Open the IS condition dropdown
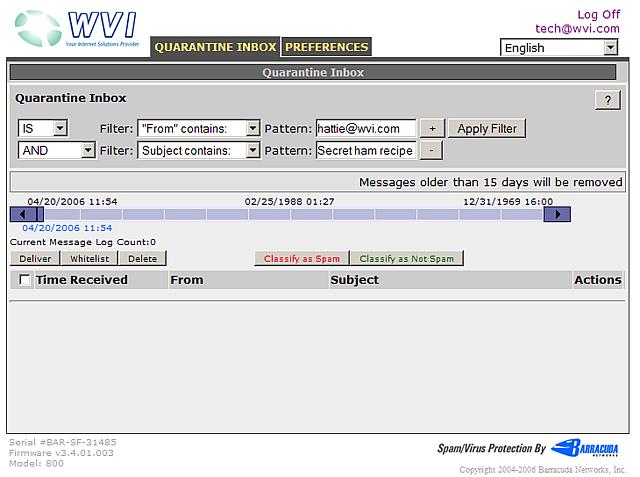Image resolution: width=640 pixels, height=477 pixels. click(43, 129)
